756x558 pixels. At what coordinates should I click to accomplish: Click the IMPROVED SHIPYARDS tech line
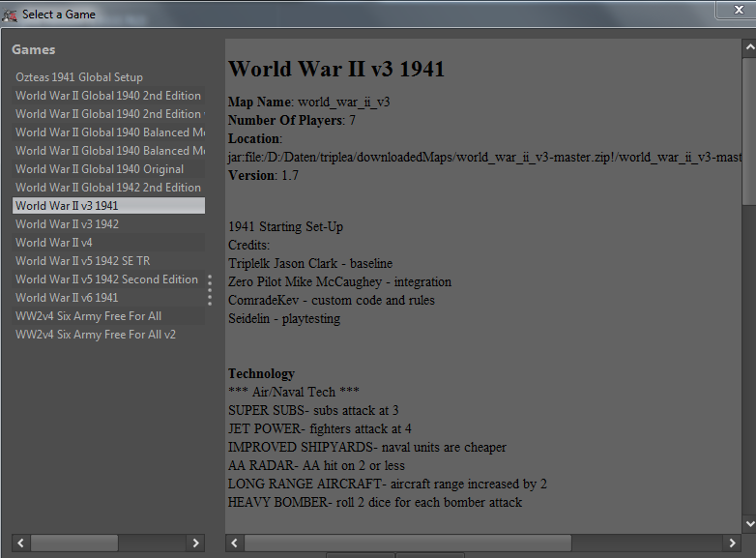pos(367,448)
